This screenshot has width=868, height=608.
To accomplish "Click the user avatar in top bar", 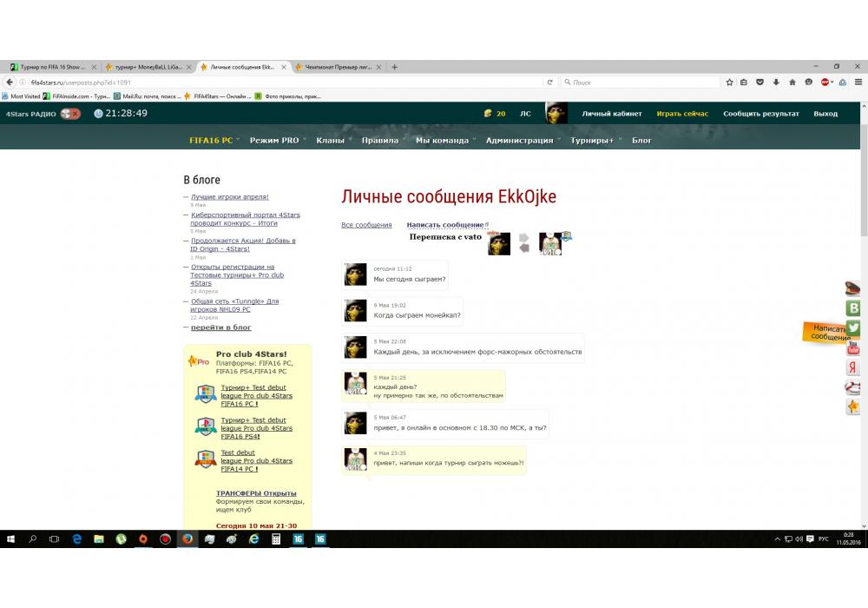I will [556, 113].
